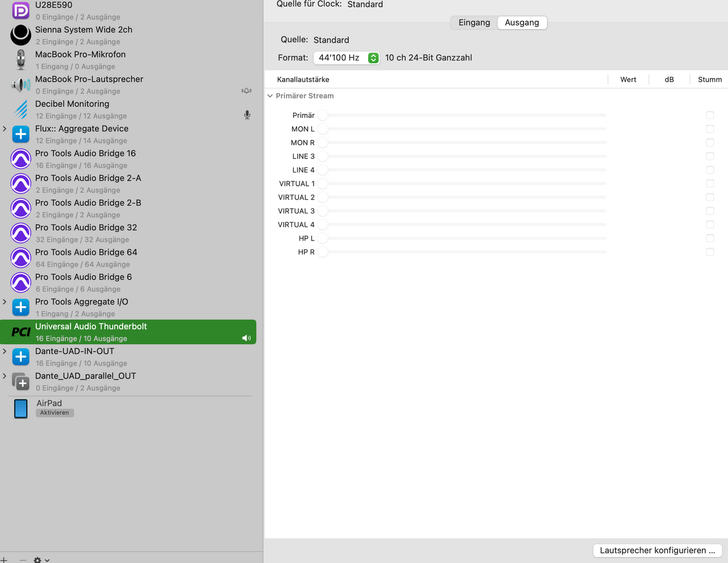Collapse the Primärer Stream section
The image size is (728, 563).
[x=270, y=96]
